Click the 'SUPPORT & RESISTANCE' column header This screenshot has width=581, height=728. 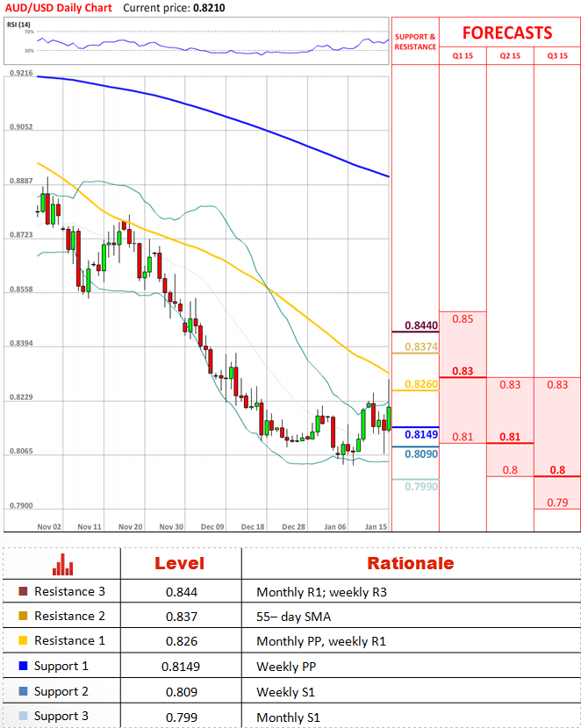click(415, 42)
